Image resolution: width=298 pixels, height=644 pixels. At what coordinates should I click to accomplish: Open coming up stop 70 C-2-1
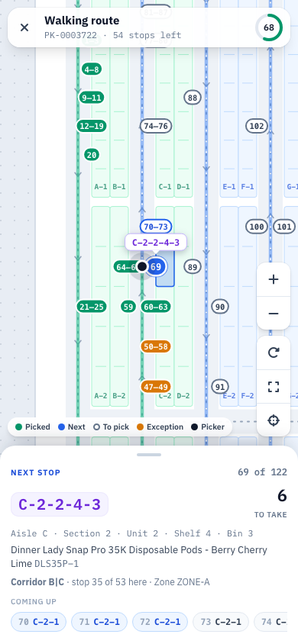point(38,622)
